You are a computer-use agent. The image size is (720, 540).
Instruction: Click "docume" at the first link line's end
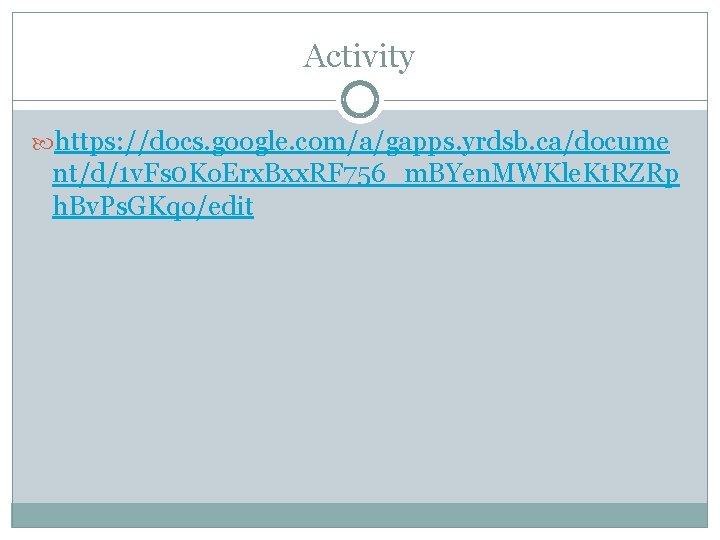click(622, 142)
